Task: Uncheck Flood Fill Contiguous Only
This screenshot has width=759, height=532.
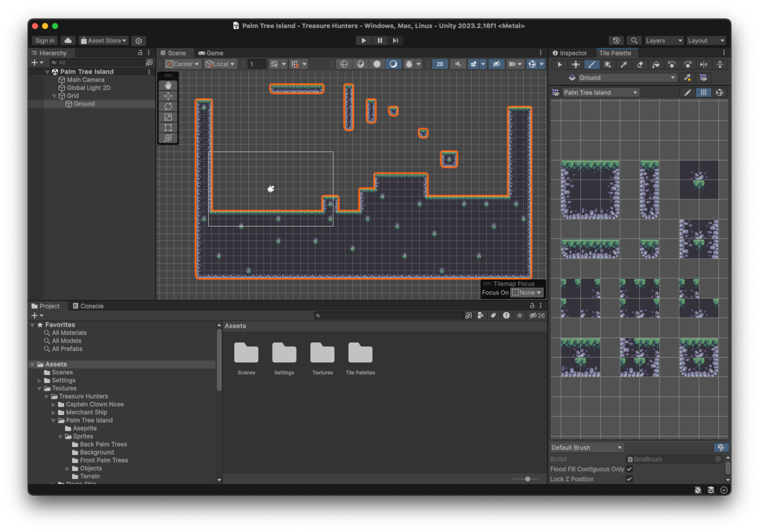Action: 629,469
